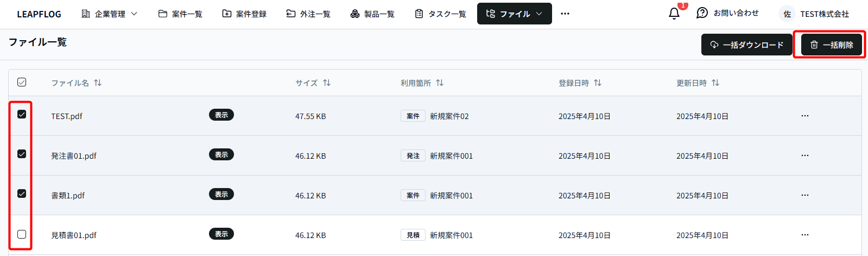Open row actions for TEST.pdf
The height and width of the screenshot is (256, 868).
tap(805, 116)
